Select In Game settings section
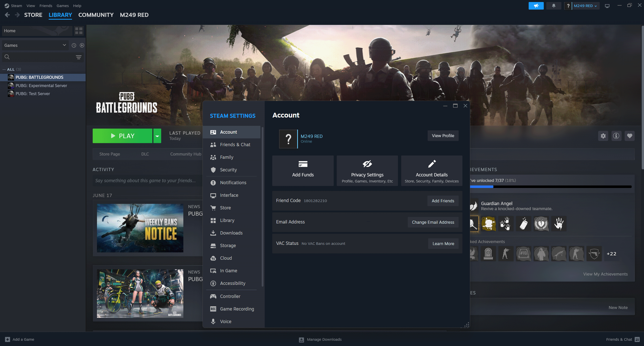 click(x=231, y=271)
